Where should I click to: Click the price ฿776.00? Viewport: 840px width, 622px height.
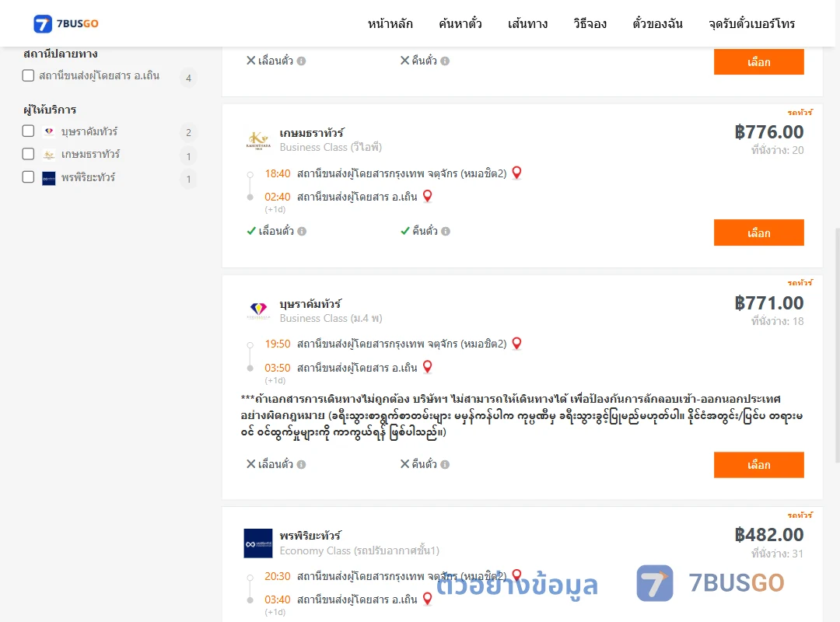click(x=768, y=132)
